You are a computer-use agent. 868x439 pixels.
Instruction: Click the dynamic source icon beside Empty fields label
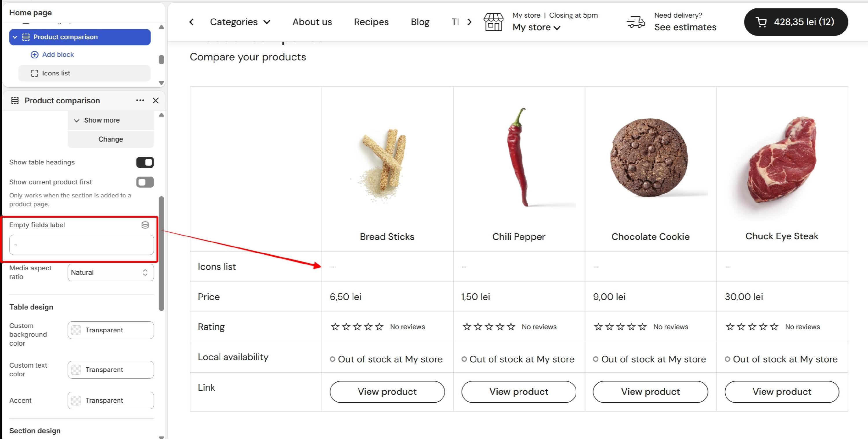point(145,225)
